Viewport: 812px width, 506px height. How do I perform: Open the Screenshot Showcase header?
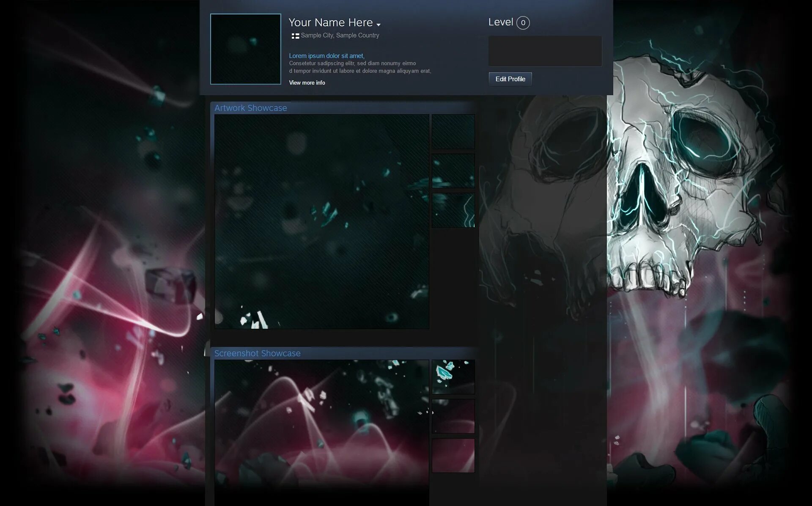[x=257, y=353]
